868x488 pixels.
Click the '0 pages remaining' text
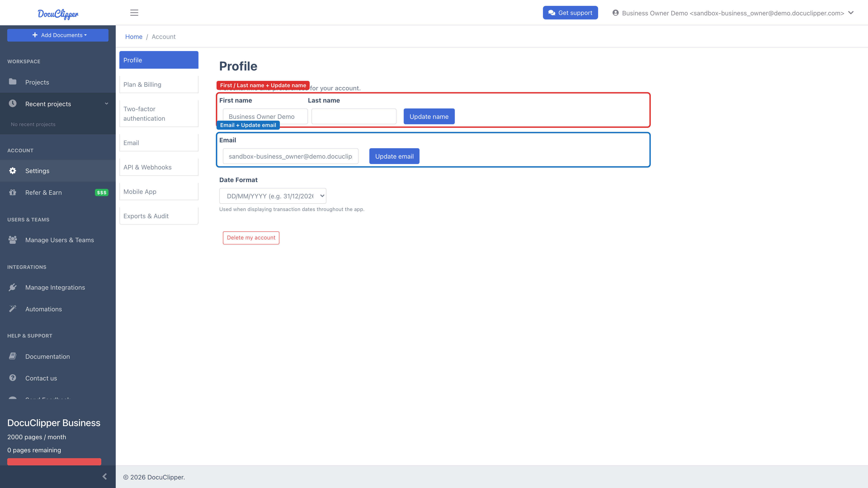(x=34, y=450)
